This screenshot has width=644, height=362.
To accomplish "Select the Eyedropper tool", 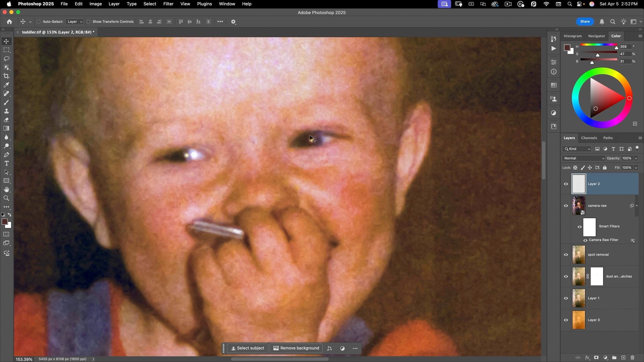I will point(6,85).
